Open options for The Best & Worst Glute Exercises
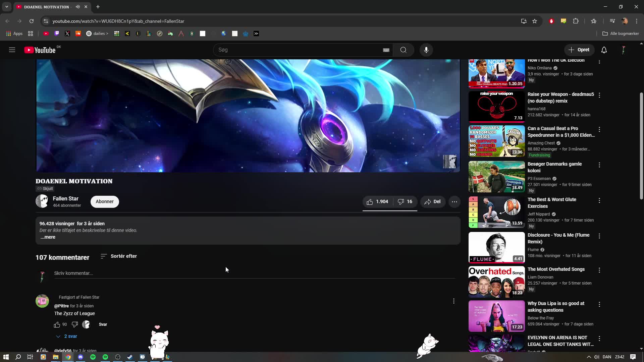 pos(599,200)
